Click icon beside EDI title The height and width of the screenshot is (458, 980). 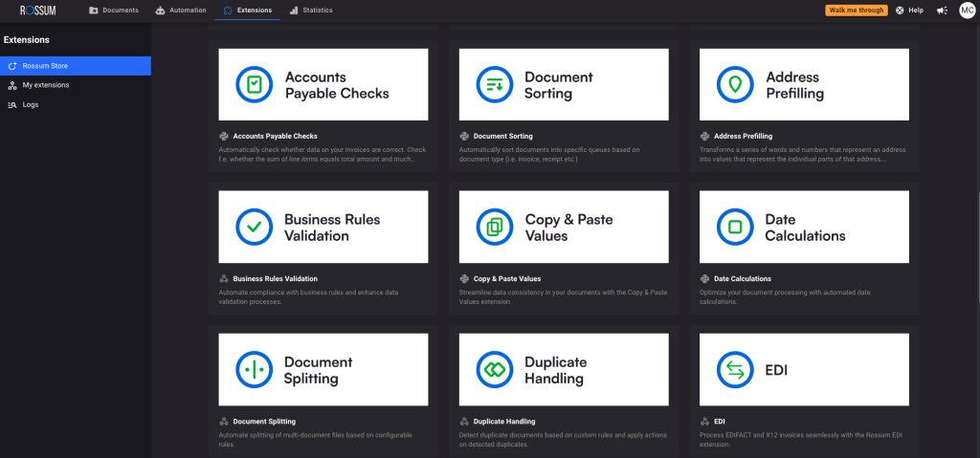(705, 421)
